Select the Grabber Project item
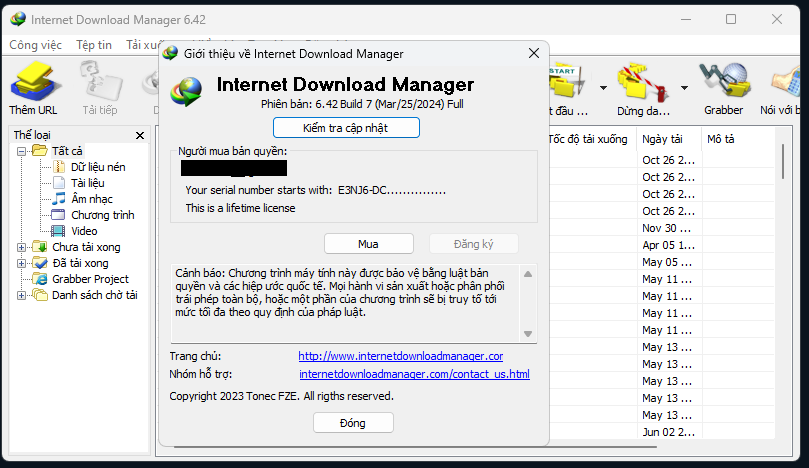The image size is (809, 468). click(x=90, y=279)
